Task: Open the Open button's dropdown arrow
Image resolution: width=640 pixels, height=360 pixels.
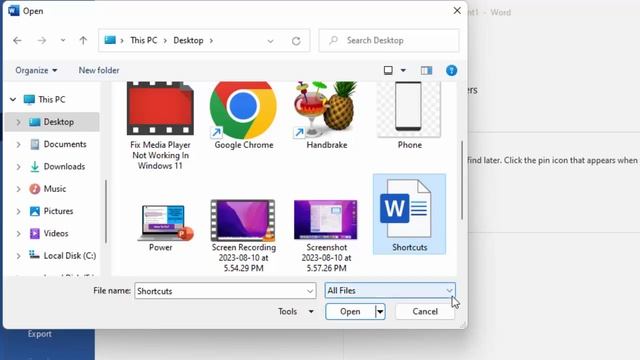Action: (380, 312)
